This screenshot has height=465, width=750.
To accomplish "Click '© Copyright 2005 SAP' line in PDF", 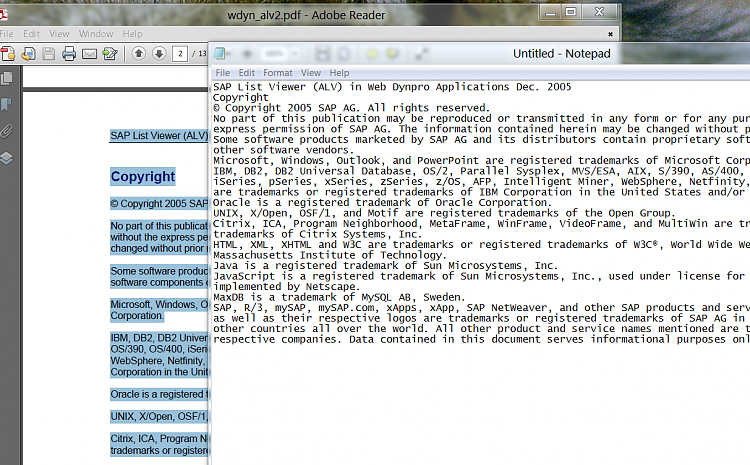I will pyautogui.click(x=159, y=203).
